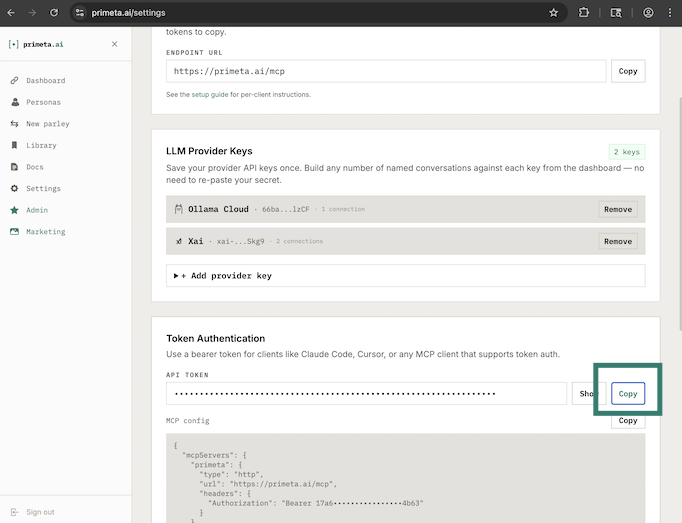Open the browser extensions puzzle icon
The width and height of the screenshot is (682, 523).
(x=584, y=13)
